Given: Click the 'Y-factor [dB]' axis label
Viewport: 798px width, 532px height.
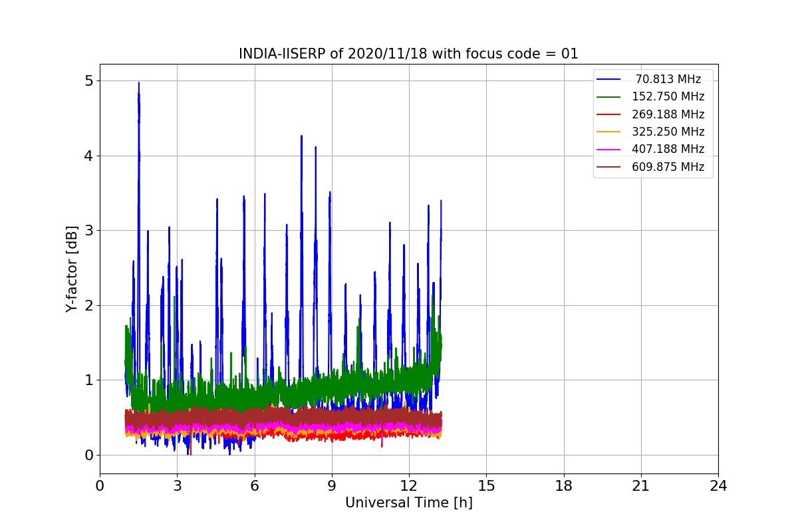Looking at the screenshot, I should point(72,269).
